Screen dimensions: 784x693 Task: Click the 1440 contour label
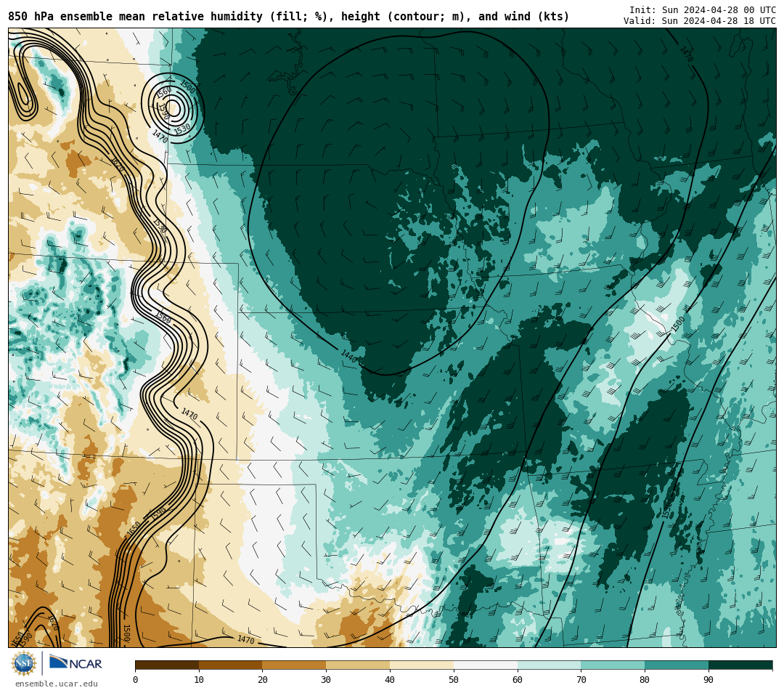[349, 356]
